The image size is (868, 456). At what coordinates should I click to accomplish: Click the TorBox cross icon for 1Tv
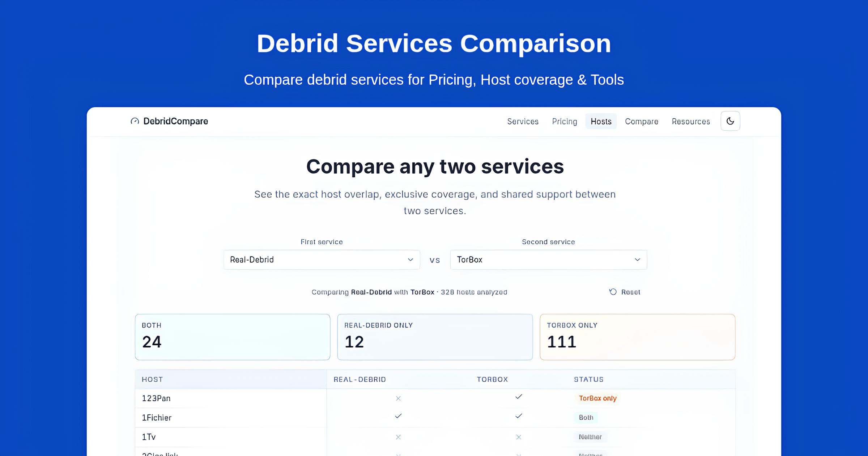[519, 437]
